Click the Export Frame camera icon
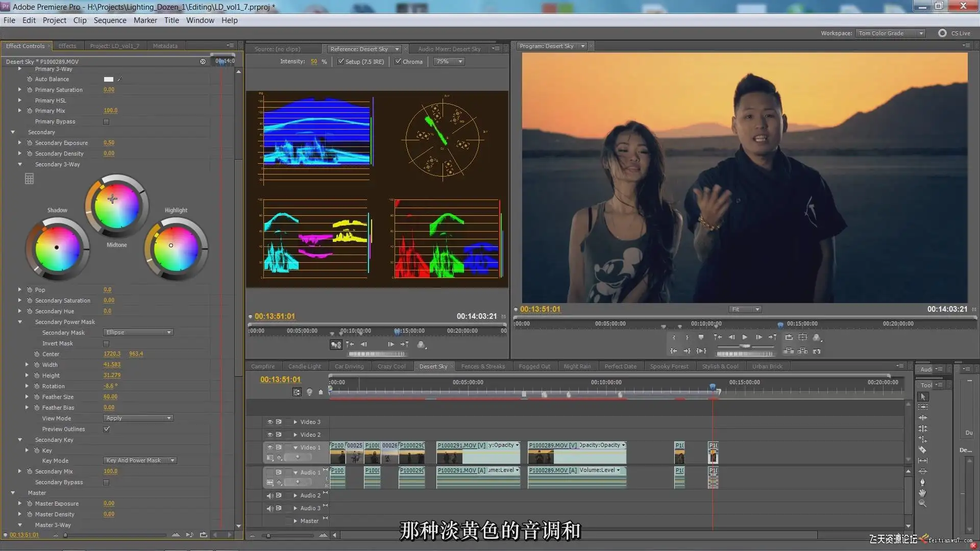Screen dimensions: 980x551 coord(817,351)
